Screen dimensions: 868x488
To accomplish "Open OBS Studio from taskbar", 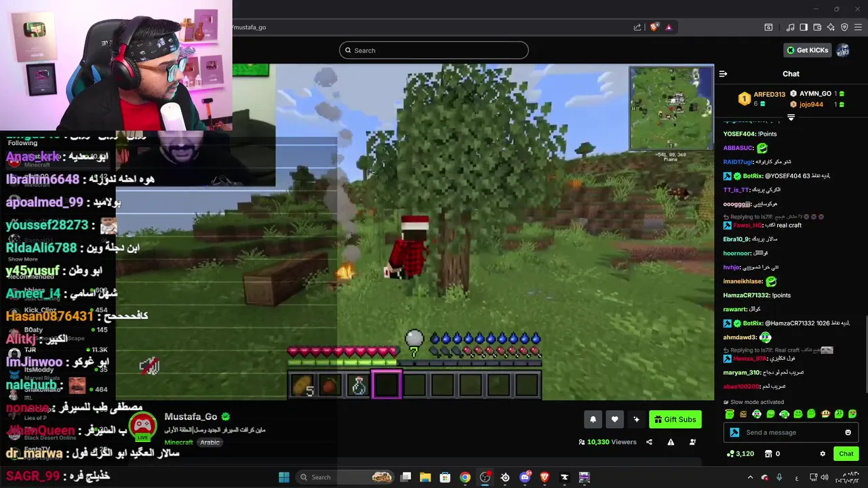I will pos(485,477).
